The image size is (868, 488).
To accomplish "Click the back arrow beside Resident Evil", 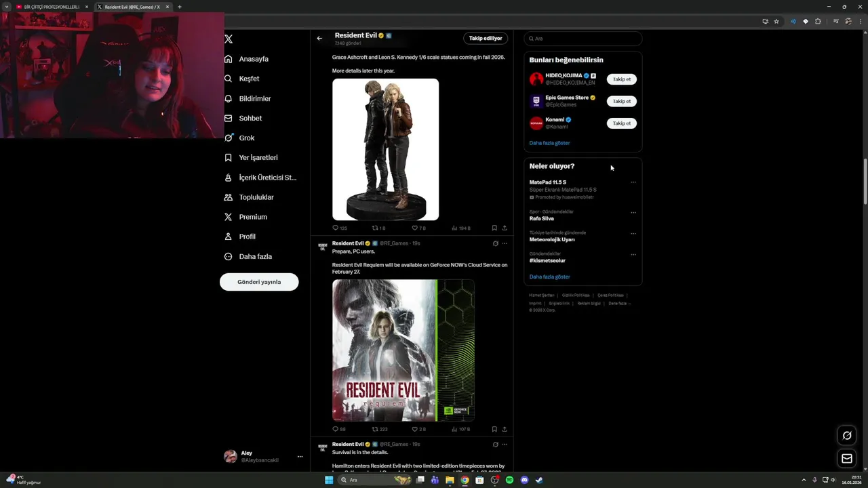I will (319, 38).
